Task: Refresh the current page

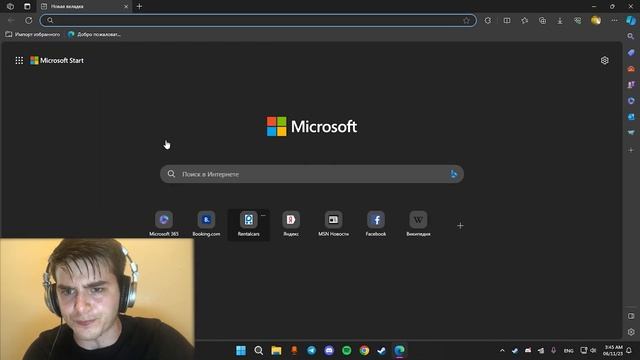Action: [29, 20]
